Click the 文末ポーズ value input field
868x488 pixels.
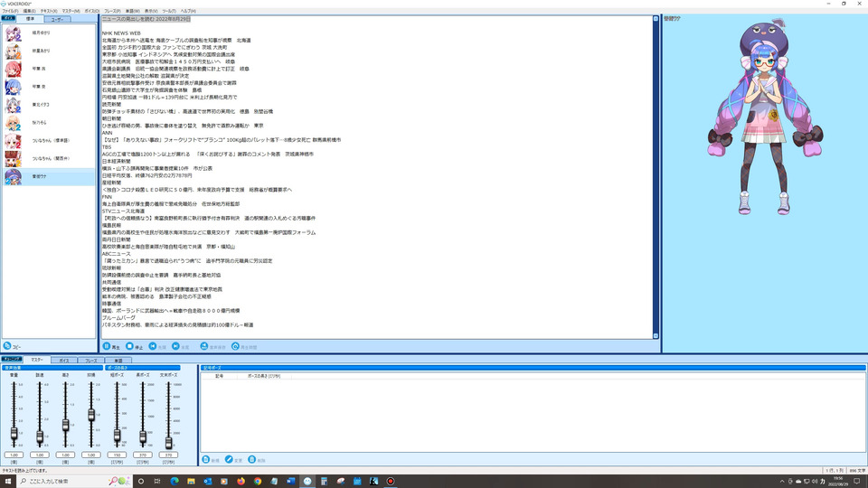click(x=168, y=455)
